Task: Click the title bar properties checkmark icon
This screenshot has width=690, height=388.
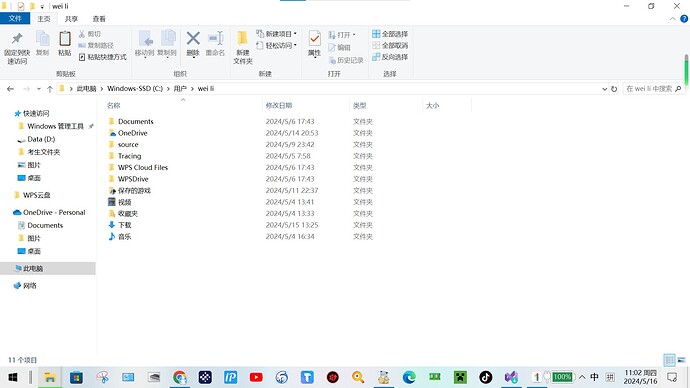Action: [x=21, y=6]
